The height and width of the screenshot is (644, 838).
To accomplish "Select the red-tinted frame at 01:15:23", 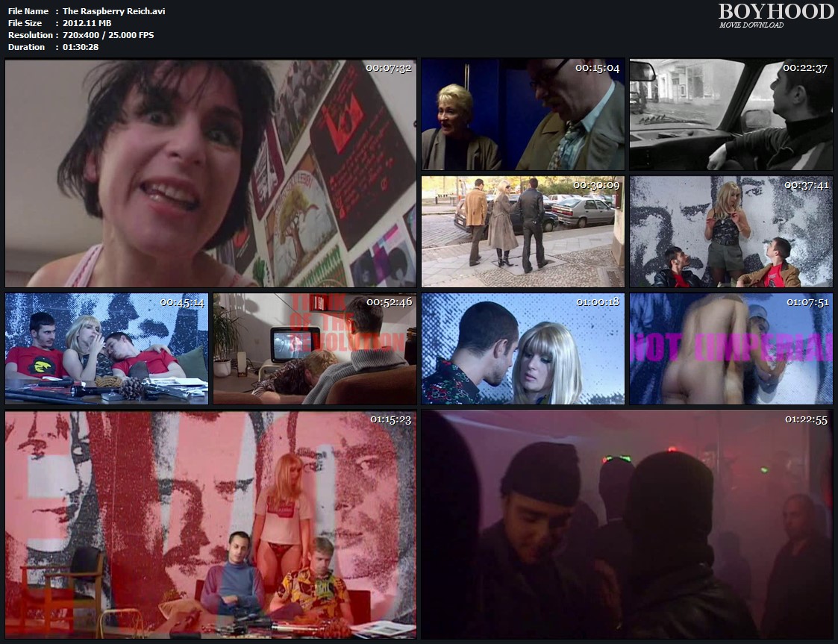I will click(x=210, y=525).
